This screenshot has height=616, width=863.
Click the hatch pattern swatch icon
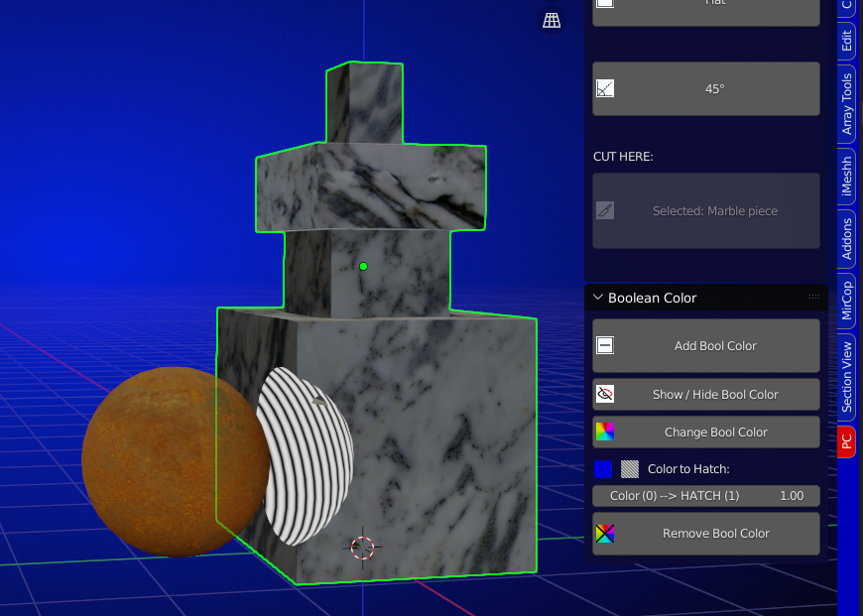click(630, 468)
